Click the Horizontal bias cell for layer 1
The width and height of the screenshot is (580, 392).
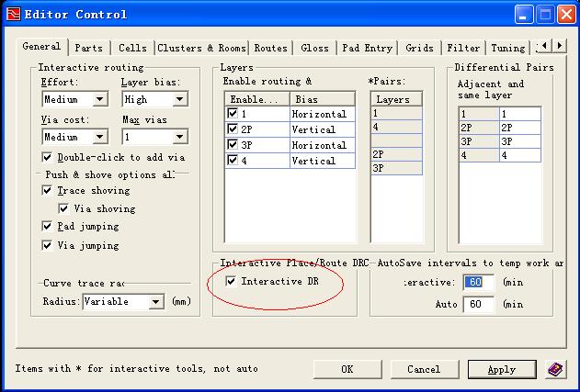coord(323,114)
